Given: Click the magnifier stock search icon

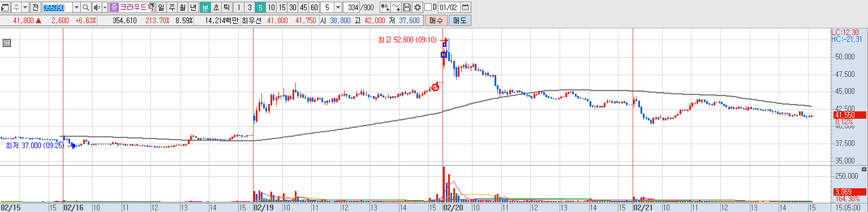Looking at the screenshot, I should tap(86, 7).
